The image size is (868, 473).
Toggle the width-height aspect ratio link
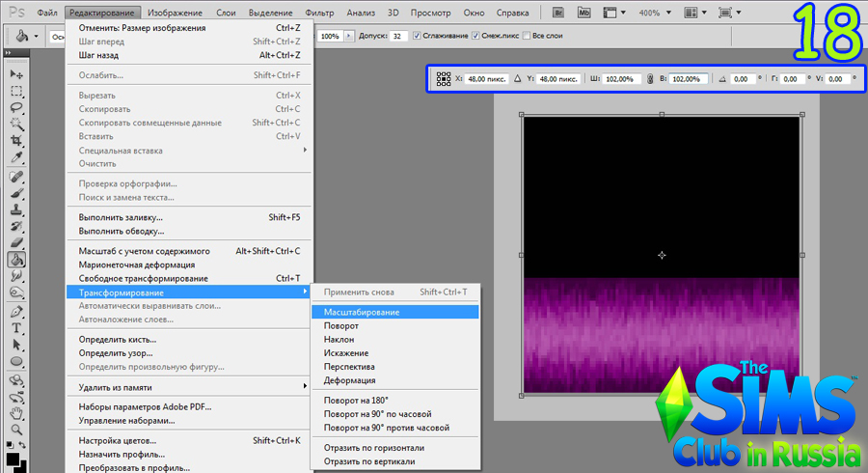tap(650, 79)
